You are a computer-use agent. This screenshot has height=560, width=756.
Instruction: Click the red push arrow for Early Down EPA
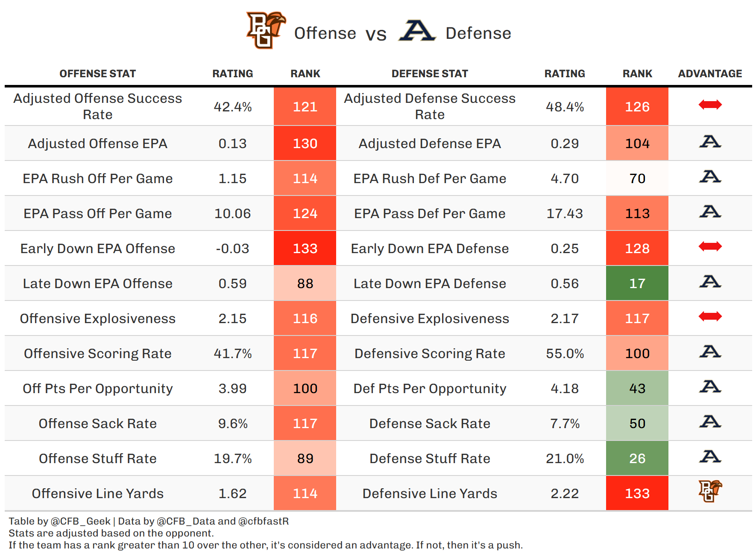click(x=710, y=246)
